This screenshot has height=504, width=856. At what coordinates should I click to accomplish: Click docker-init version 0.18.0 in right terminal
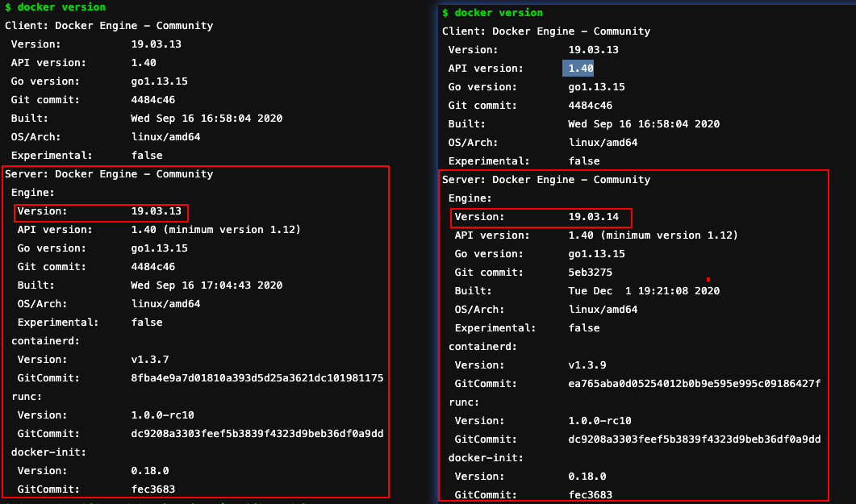(587, 477)
